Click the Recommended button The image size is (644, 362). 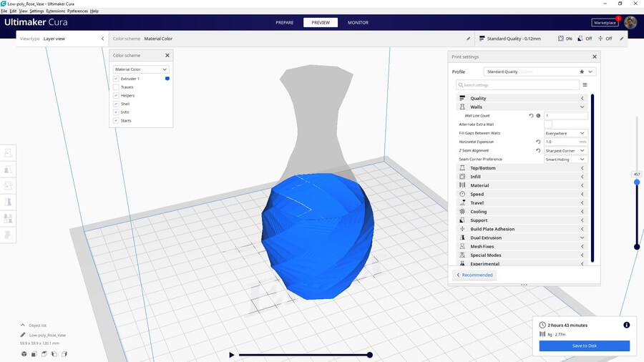(474, 275)
